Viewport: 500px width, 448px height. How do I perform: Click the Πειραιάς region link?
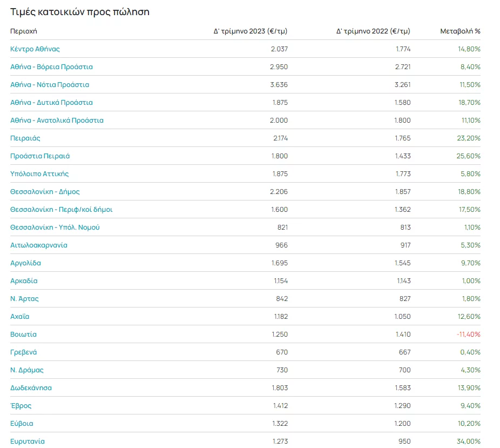click(25, 138)
